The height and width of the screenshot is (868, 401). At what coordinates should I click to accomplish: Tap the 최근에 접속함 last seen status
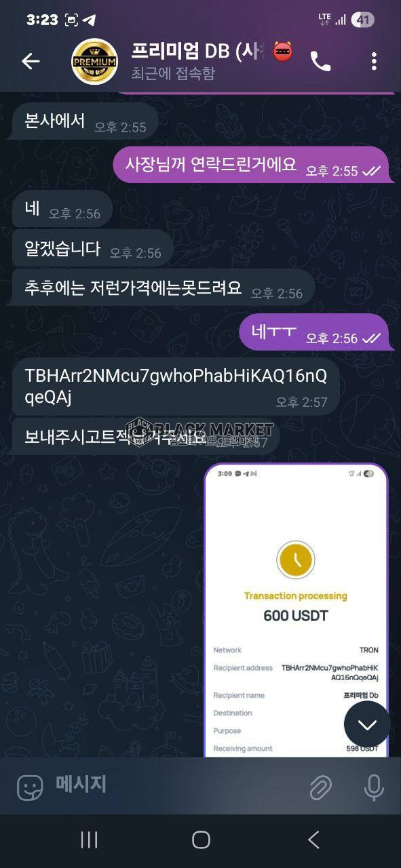(173, 74)
